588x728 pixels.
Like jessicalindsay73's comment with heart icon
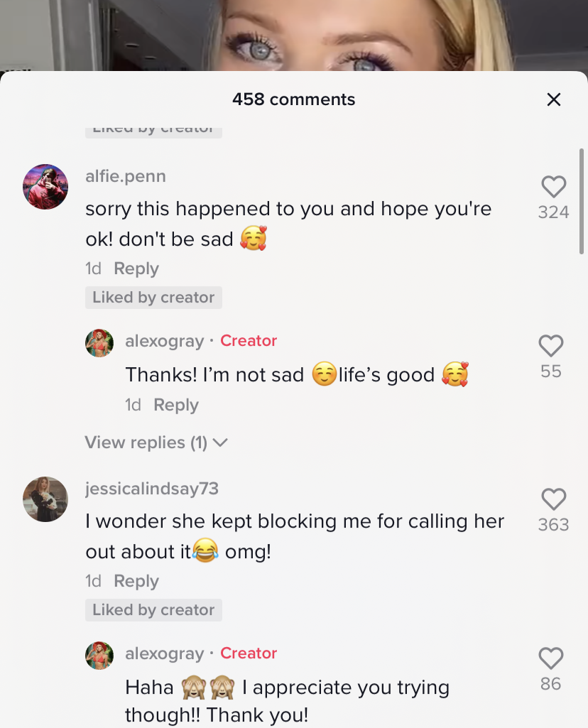pyautogui.click(x=553, y=500)
